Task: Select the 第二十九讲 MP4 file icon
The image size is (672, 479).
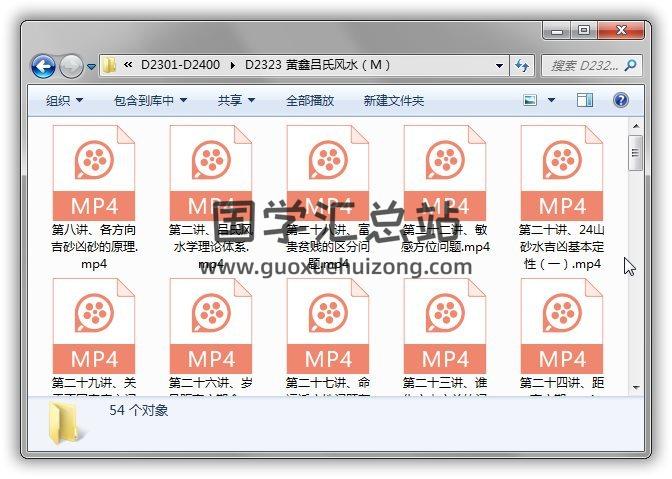Action: point(94,327)
